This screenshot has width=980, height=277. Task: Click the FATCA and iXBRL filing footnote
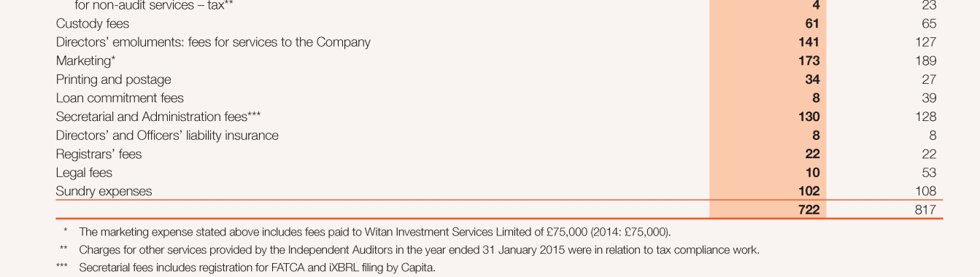(257, 268)
